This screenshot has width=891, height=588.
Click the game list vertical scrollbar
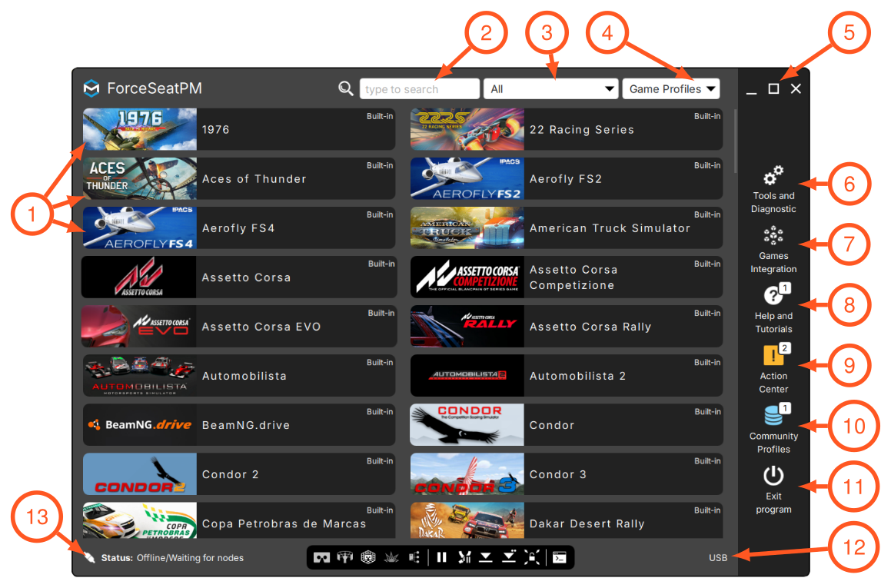pos(735,141)
